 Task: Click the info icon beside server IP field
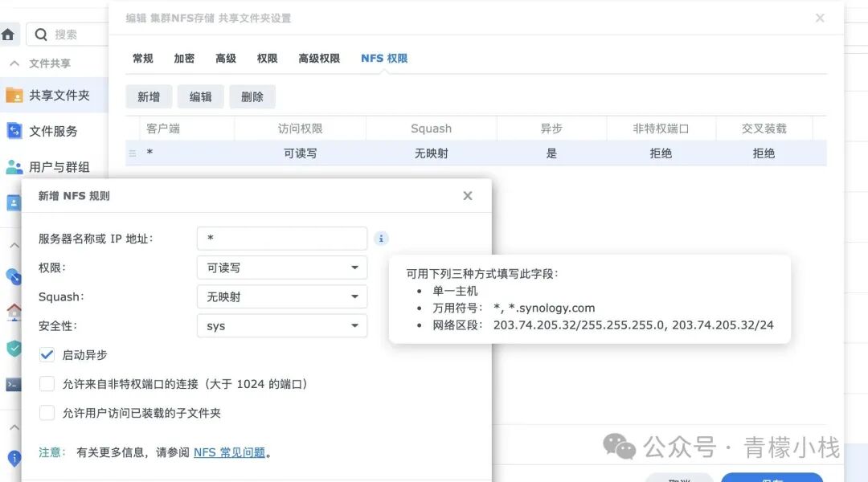pyautogui.click(x=380, y=238)
